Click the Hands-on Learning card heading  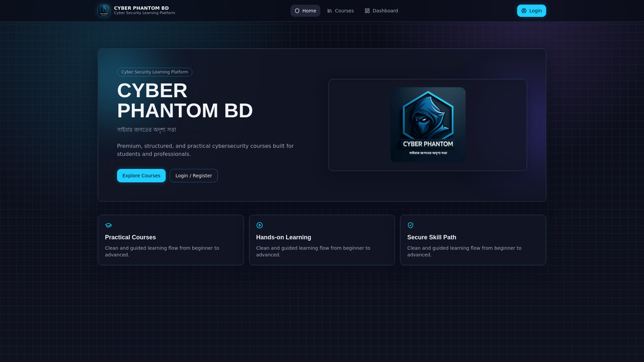pyautogui.click(x=284, y=237)
